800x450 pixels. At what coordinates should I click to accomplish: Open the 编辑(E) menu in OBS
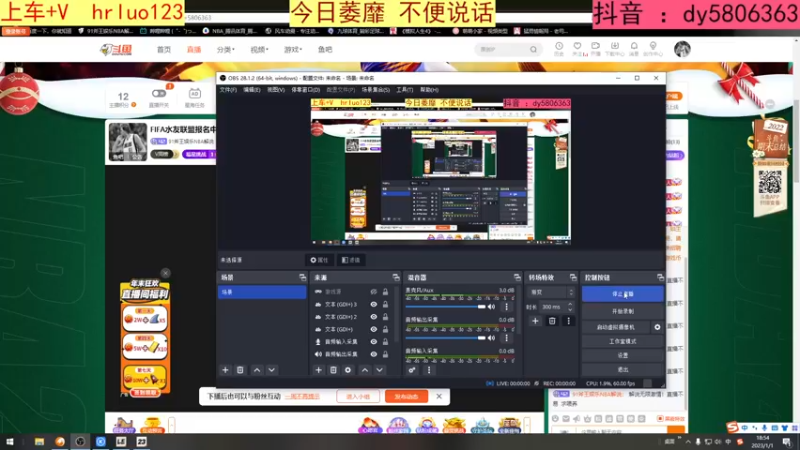(252, 90)
